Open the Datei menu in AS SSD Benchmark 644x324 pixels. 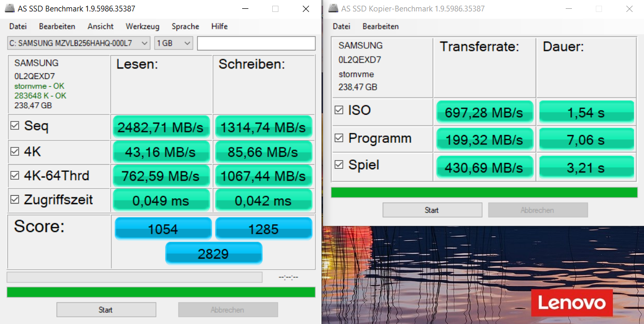point(18,26)
